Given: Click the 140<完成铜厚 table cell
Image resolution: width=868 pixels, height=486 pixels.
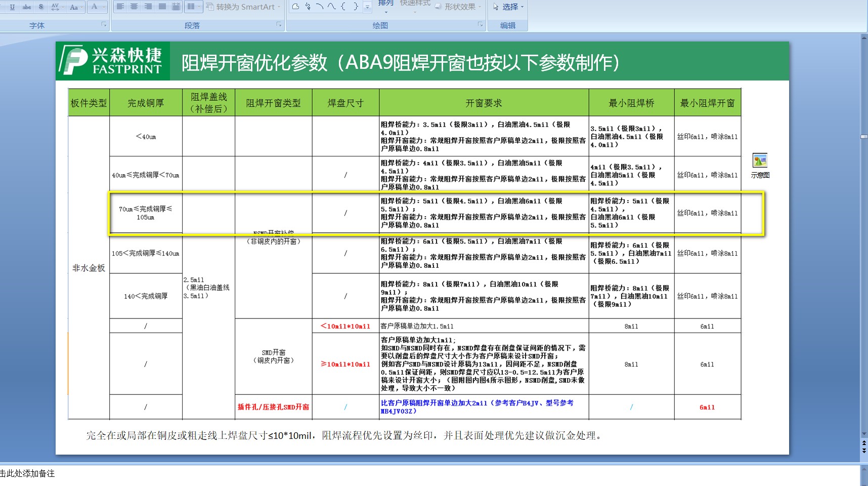Looking at the screenshot, I should click(146, 296).
